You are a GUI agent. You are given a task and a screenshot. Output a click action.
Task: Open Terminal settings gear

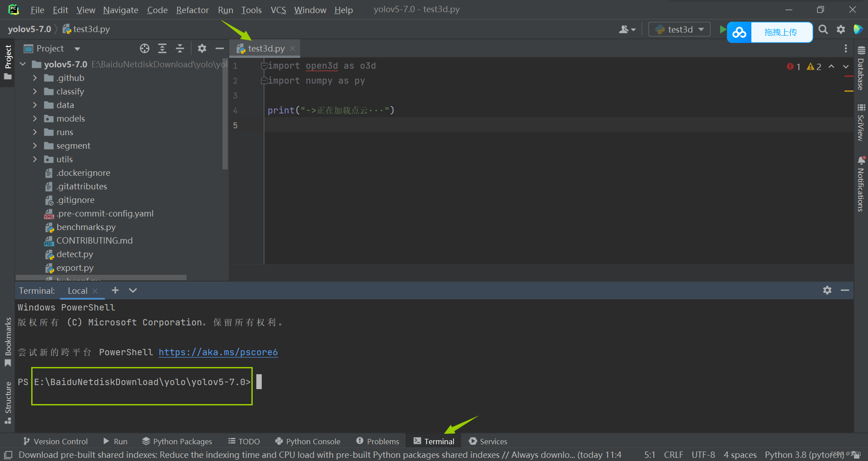click(x=827, y=291)
